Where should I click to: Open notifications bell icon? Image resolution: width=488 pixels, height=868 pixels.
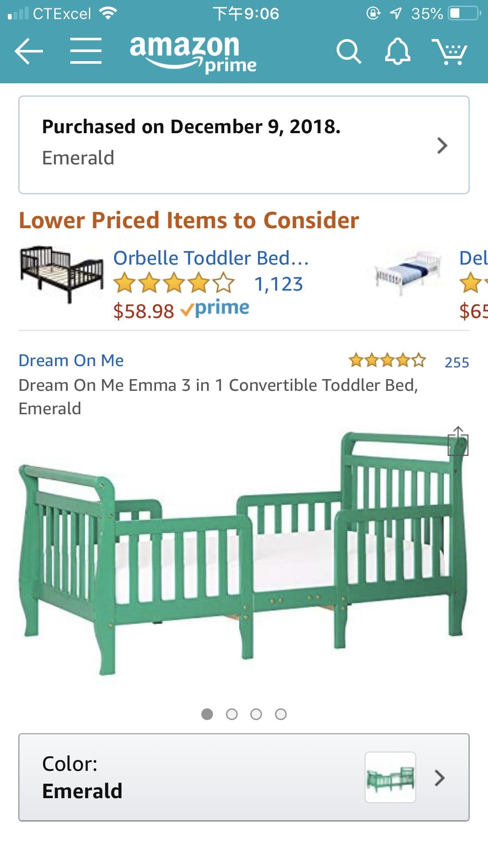[397, 52]
